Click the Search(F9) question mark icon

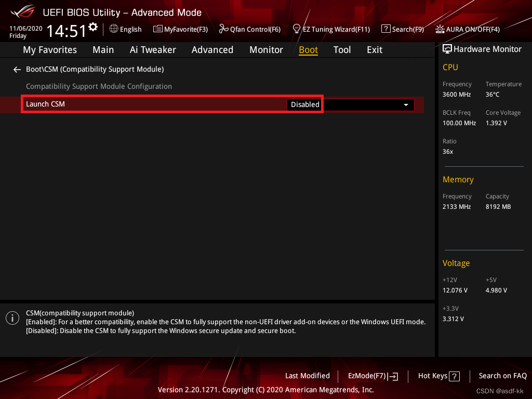386,29
